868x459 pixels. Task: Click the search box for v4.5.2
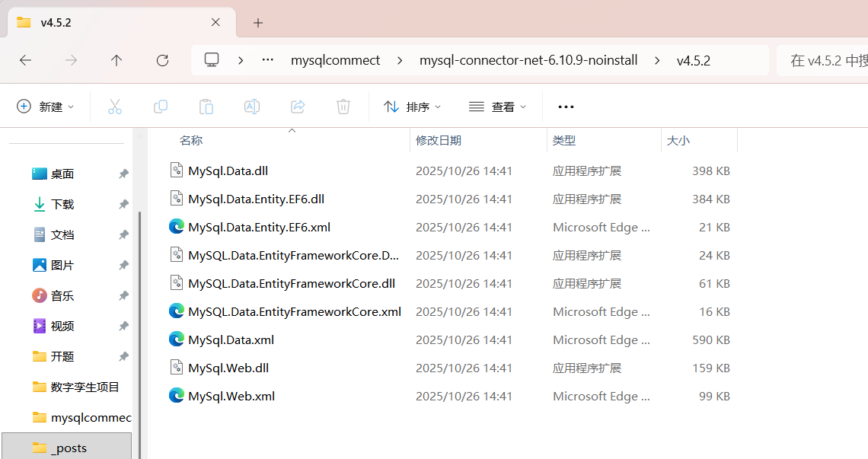[x=826, y=60]
